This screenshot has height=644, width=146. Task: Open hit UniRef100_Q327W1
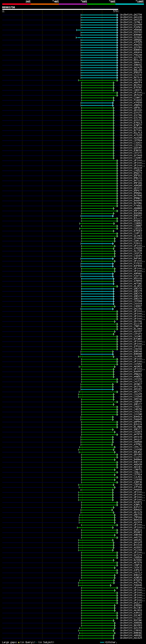pyautogui.click(x=131, y=115)
